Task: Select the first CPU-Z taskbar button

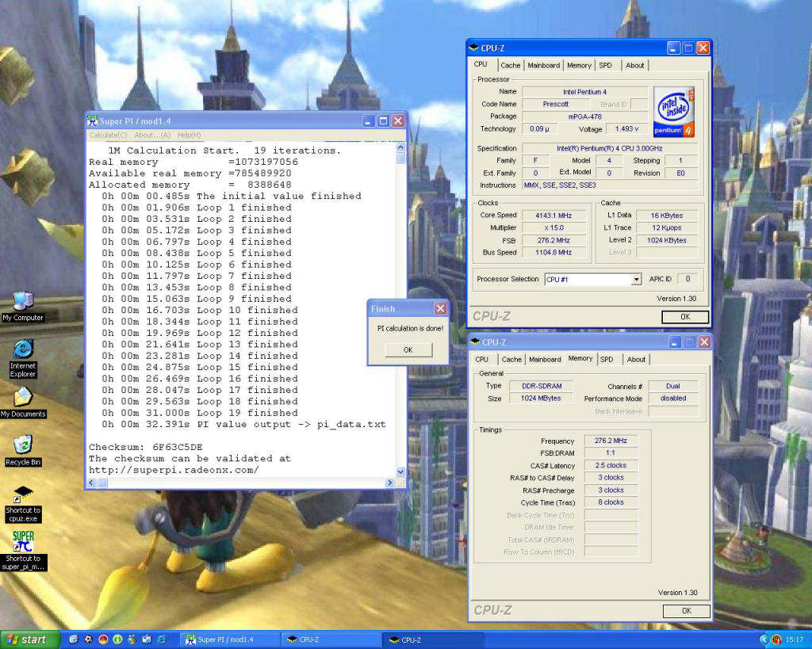Action: pyautogui.click(x=332, y=639)
